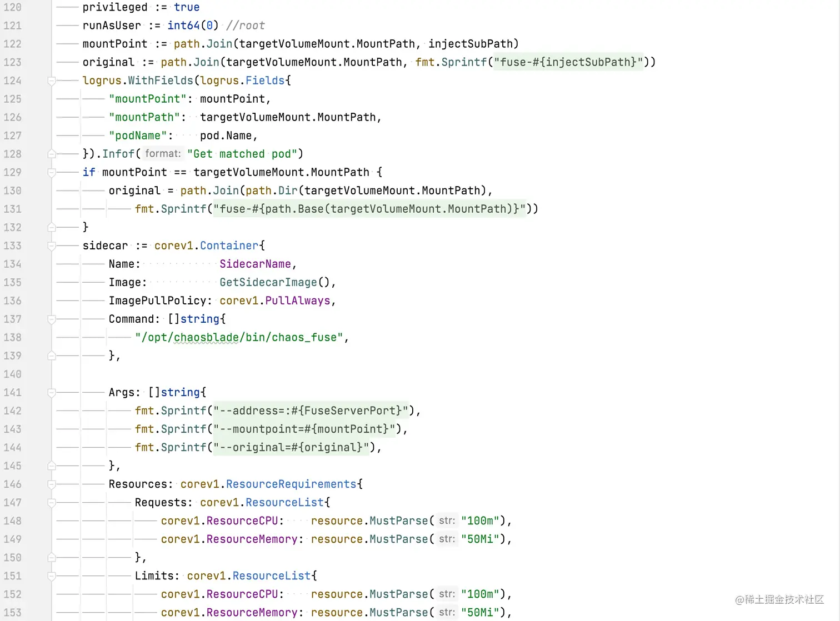Screen dimensions: 840x621
Task: Click the "/opt/chaosblade/bin/chaos_fuse" path string
Action: click(x=239, y=337)
